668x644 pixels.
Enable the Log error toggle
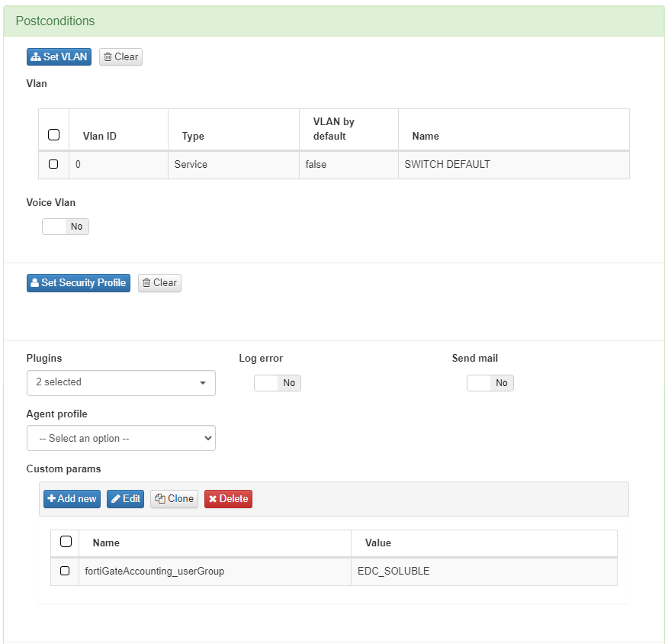278,383
